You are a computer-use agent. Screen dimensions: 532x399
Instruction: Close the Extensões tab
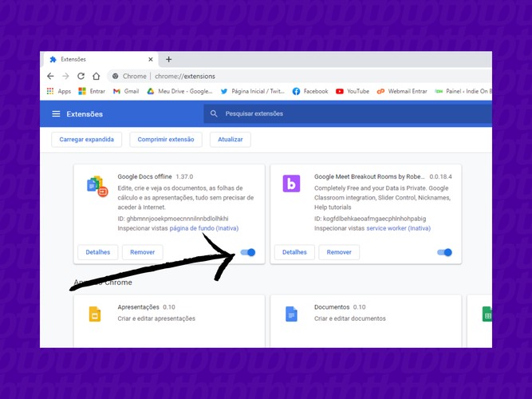click(x=151, y=59)
